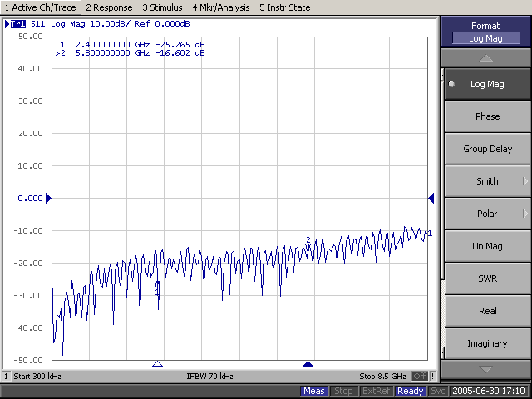Select marker 1 triangle on frequency axis
532x399 pixels.
point(157,364)
